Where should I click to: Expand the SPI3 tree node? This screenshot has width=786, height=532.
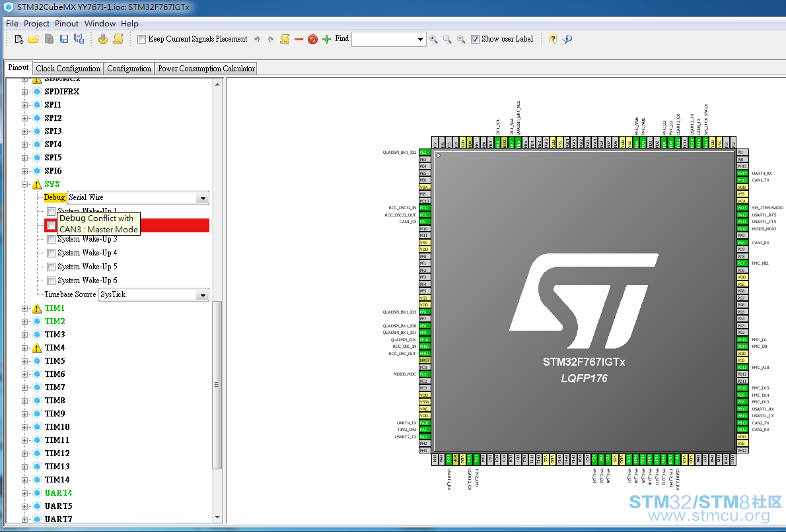pyautogui.click(x=24, y=131)
